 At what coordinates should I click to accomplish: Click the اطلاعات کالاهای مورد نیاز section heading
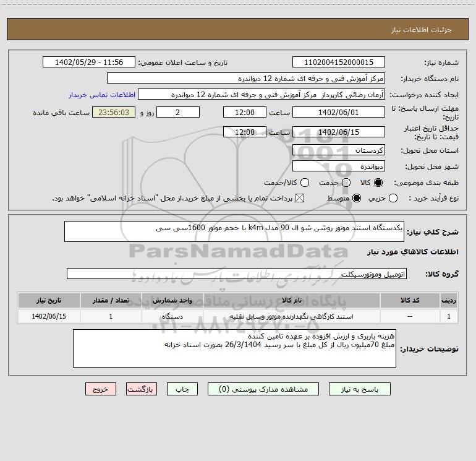click(412, 252)
